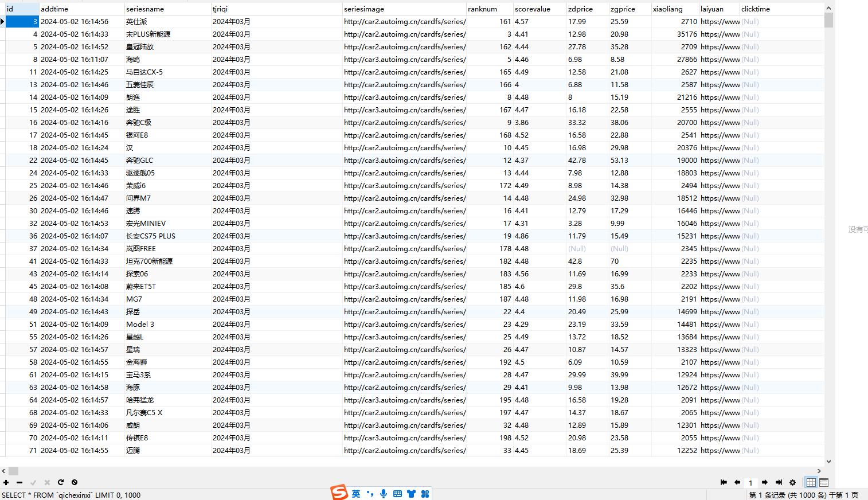
Task: Stop loading with the stop icon
Action: tap(75, 483)
